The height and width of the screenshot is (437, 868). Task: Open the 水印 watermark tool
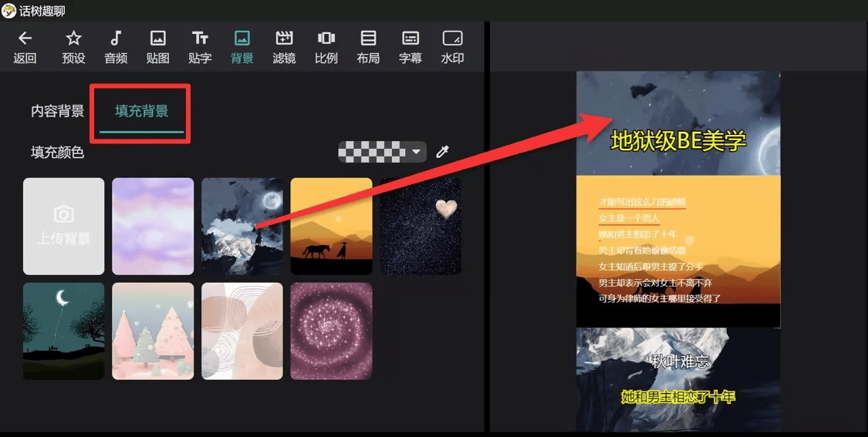click(x=452, y=39)
